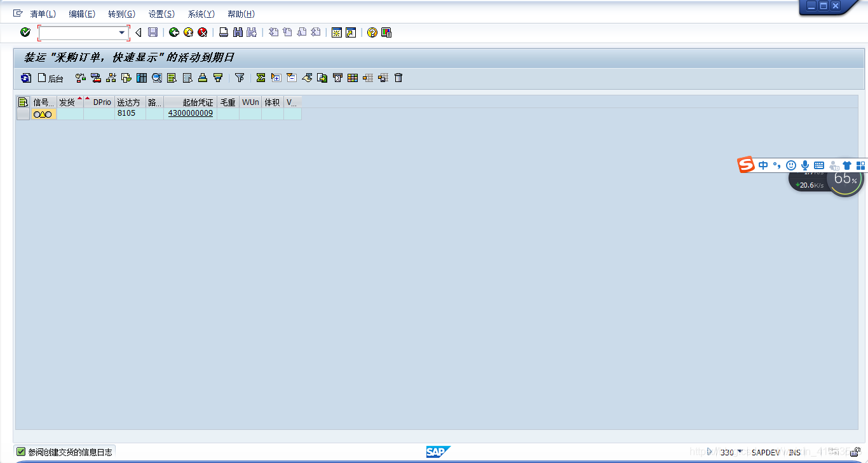Click the WUn column header
The image size is (868, 463).
coord(250,102)
